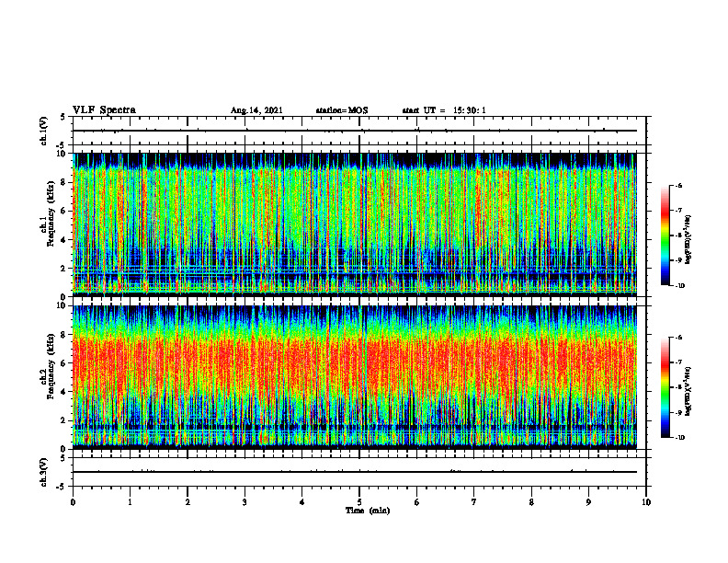This screenshot has height=563, width=728.
Task: Click the "station=MOS" header label
Action: 342,110
